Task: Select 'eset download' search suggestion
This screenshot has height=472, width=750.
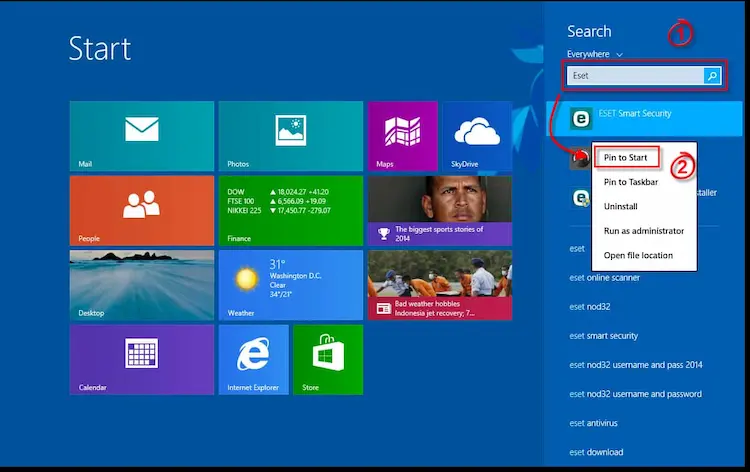Action: pyautogui.click(x=596, y=452)
